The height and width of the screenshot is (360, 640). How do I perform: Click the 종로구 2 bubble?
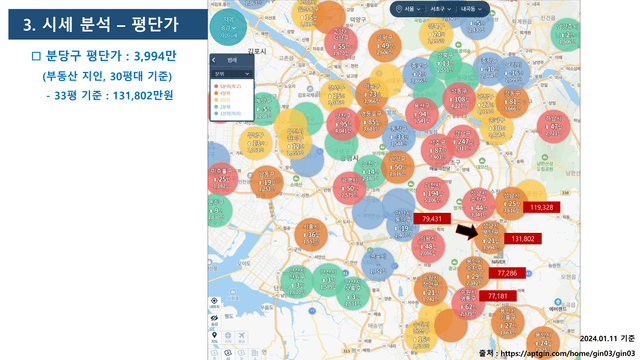[419, 74]
